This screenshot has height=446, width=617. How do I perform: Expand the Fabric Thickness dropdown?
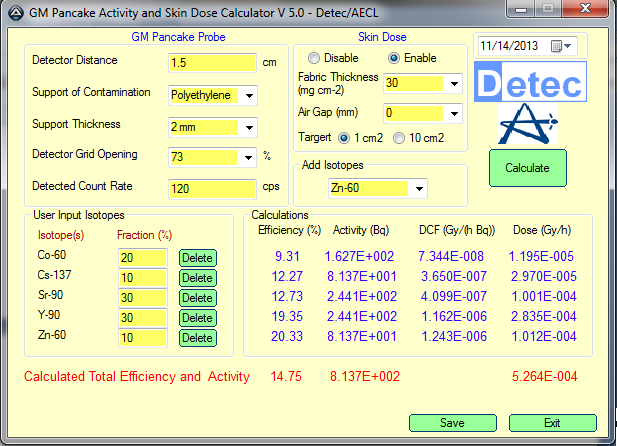(x=454, y=84)
